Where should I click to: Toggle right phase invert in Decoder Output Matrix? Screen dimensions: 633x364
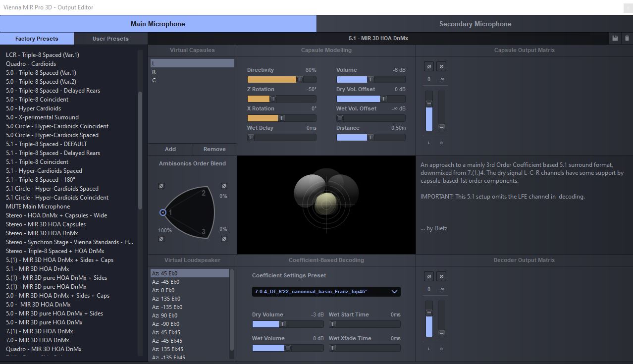pyautogui.click(x=441, y=276)
